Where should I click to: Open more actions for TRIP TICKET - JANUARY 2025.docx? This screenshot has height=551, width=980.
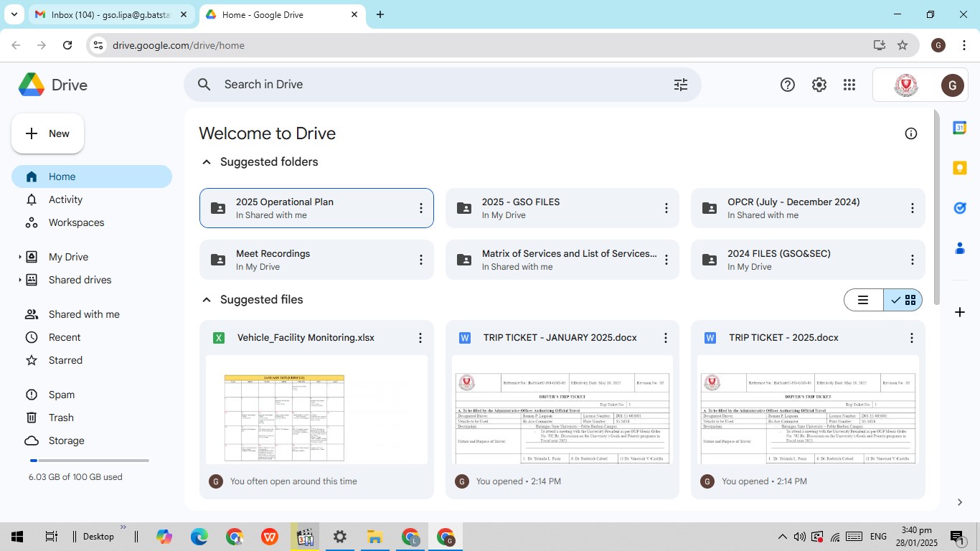pos(666,338)
